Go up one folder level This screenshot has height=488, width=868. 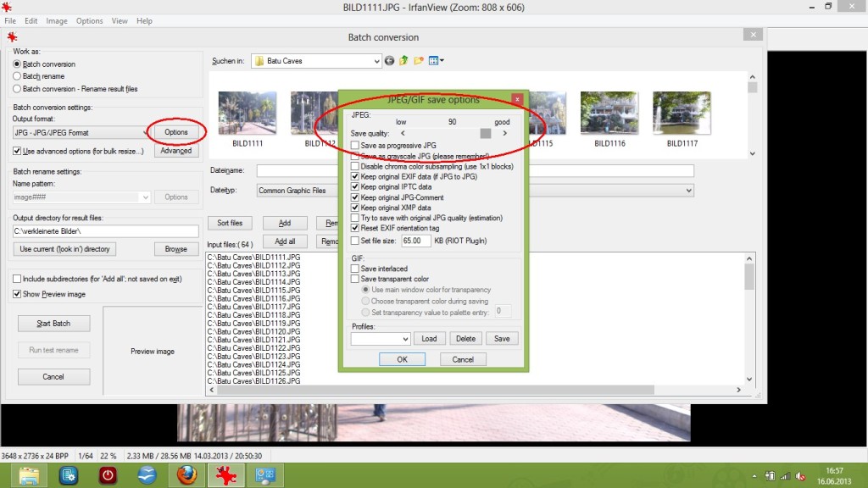pos(404,61)
